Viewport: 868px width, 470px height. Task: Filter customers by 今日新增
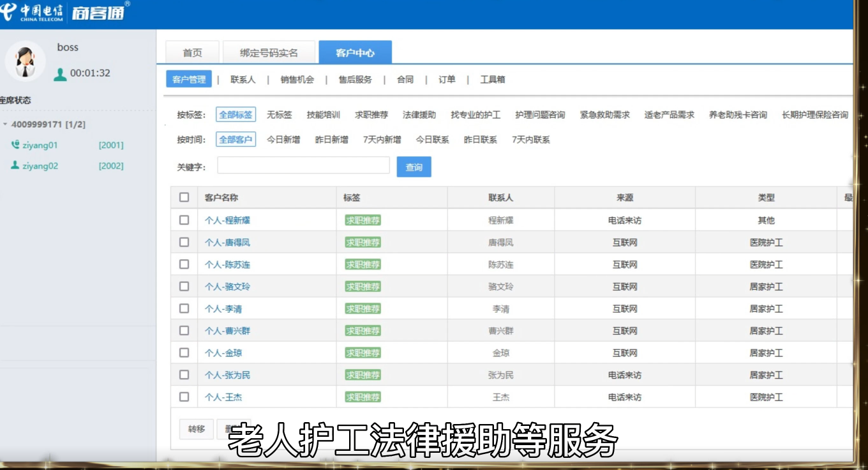[x=283, y=139]
